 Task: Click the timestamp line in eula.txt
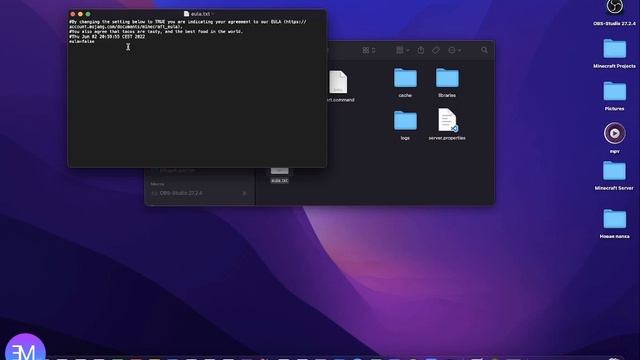pos(107,37)
